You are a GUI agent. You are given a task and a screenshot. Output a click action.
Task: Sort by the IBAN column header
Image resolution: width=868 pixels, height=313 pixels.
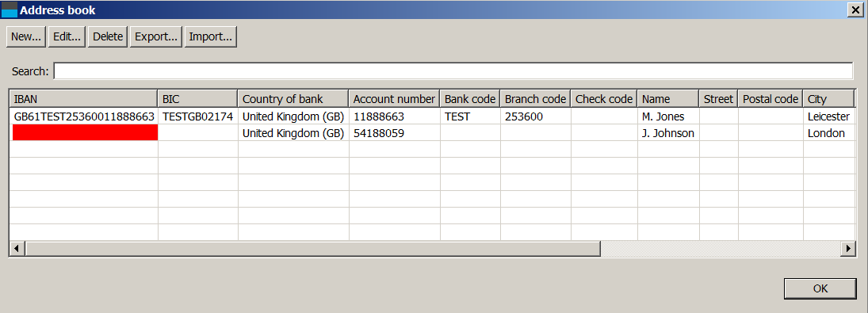(83, 99)
